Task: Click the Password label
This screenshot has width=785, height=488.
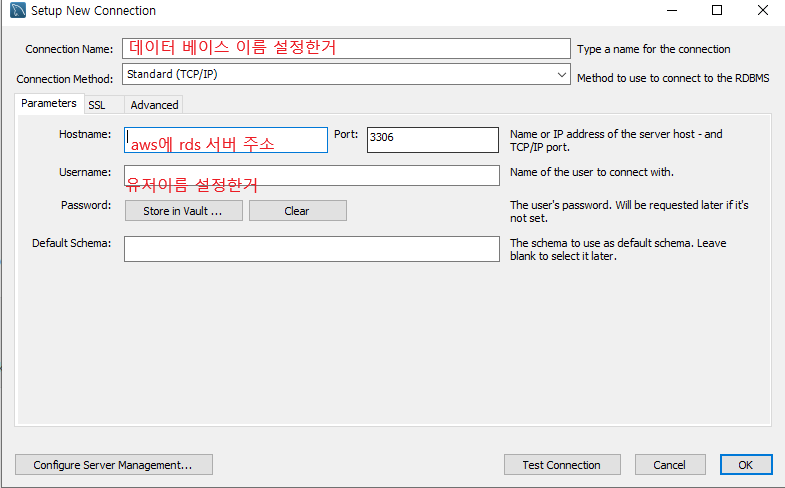Action: pos(86,205)
